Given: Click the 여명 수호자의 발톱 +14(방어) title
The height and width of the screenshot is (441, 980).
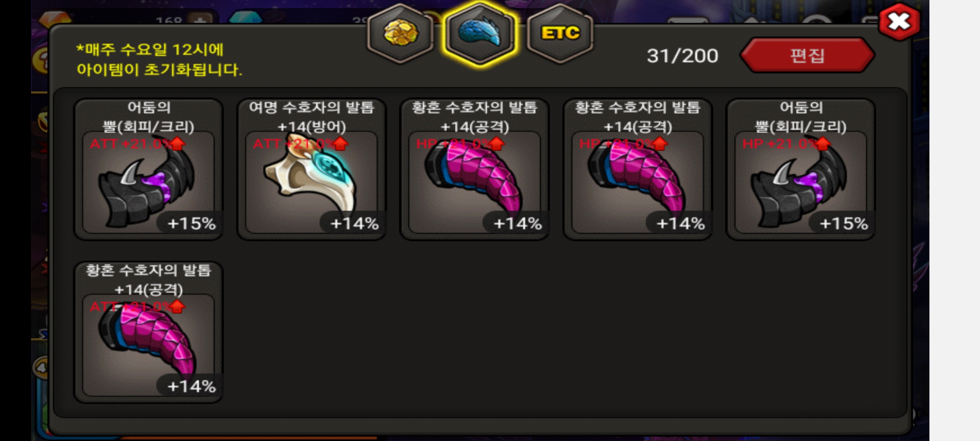Looking at the screenshot, I should click(x=312, y=117).
